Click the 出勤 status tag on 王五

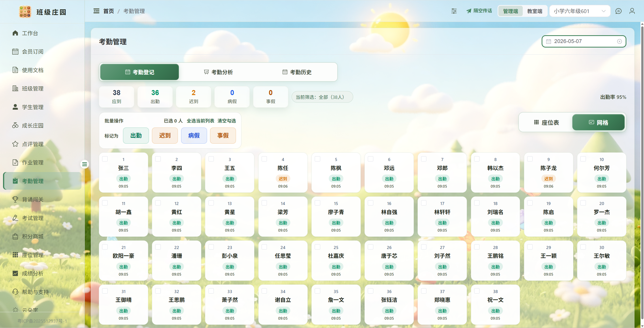(230, 179)
